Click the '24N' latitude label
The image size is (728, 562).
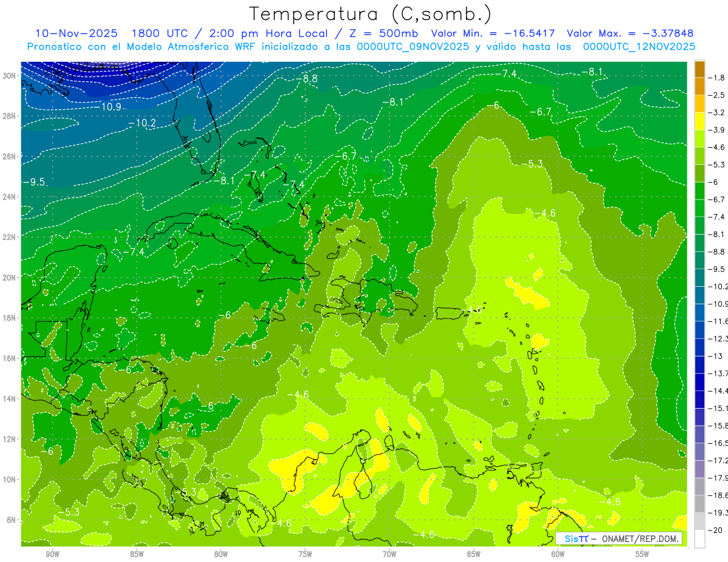pos(10,197)
